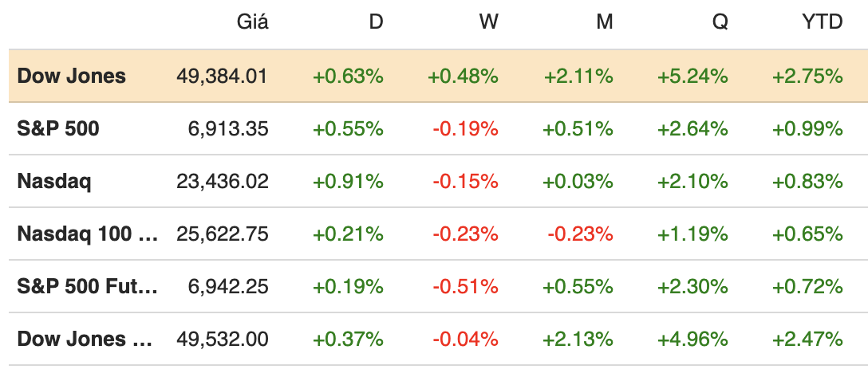
Task: Click the Dow Jones price 49,384.01
Action: pyautogui.click(x=223, y=77)
